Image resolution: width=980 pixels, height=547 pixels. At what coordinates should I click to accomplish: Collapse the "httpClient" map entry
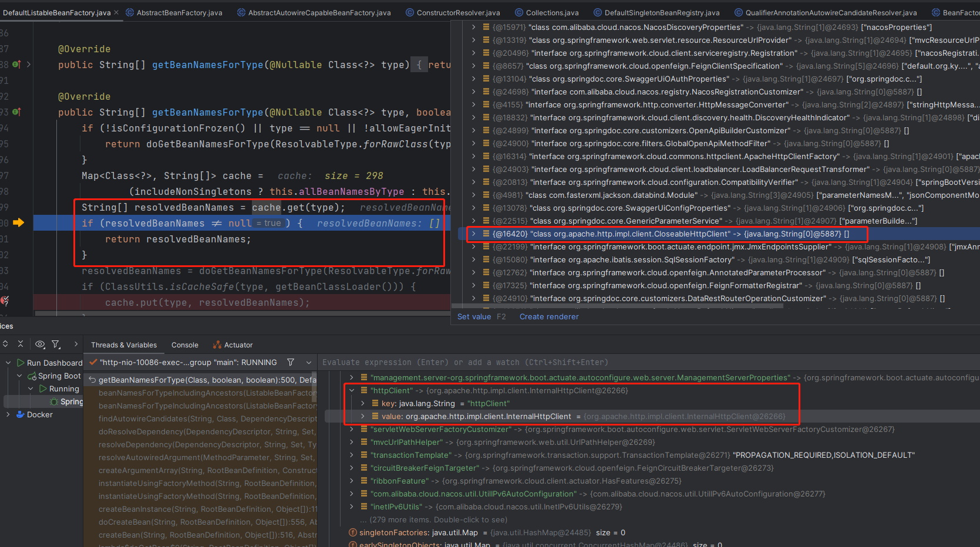click(352, 390)
